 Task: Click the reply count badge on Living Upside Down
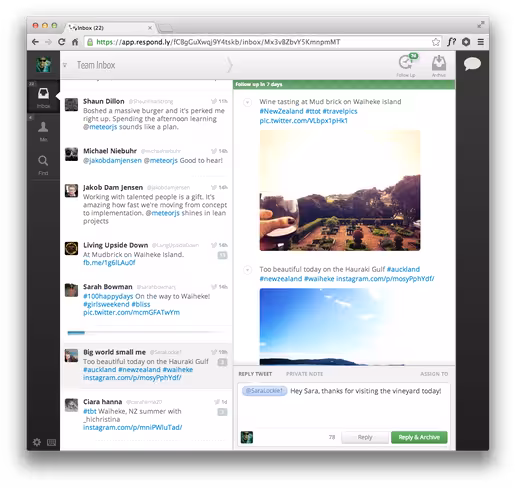222,255
